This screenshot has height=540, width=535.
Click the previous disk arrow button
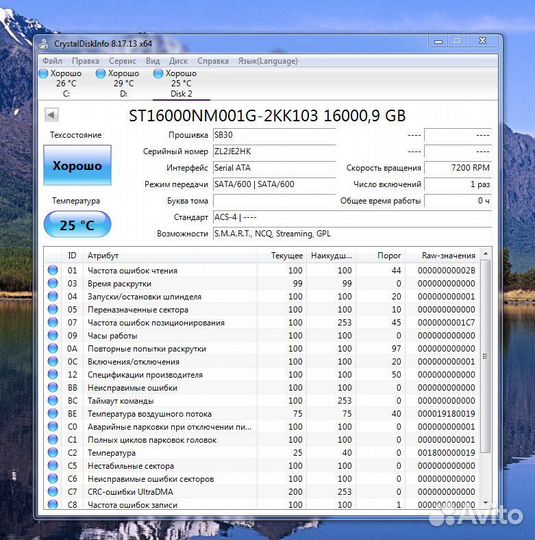pos(52,115)
